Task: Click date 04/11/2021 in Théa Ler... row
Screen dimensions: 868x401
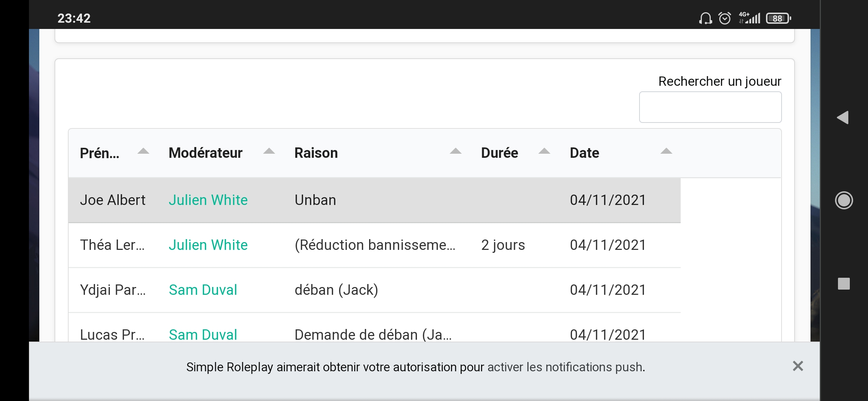Action: pos(608,245)
